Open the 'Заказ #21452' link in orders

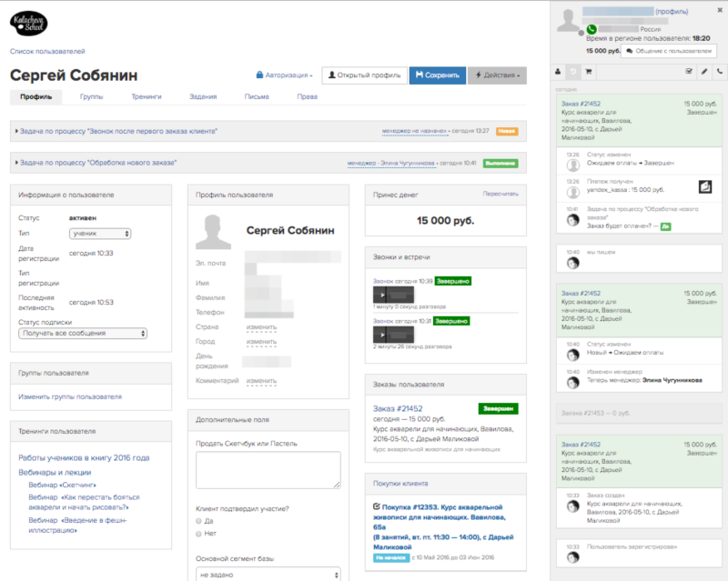(x=398, y=408)
